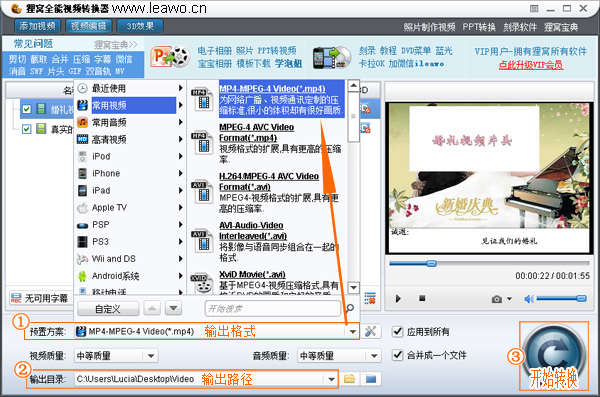Image resolution: width=600 pixels, height=397 pixels.
Task: Uncheck the second video file checkbox
Action: tap(26, 129)
